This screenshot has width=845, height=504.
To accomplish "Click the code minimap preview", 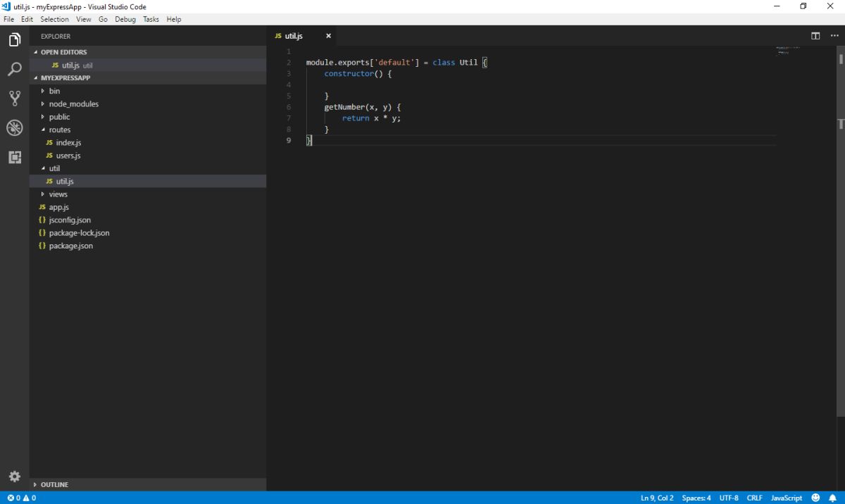I will pyautogui.click(x=788, y=51).
